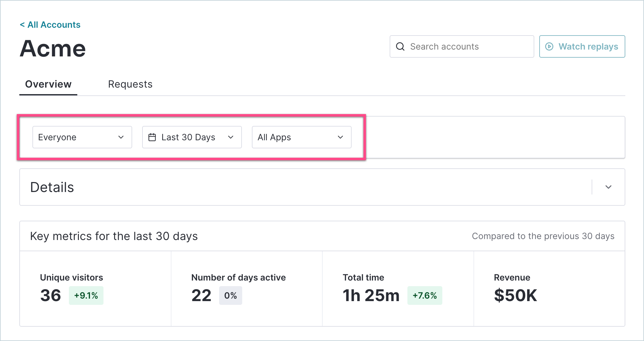Viewport: 644px width, 341px height.
Task: Click the Unique visitors value 36
Action: (50, 295)
